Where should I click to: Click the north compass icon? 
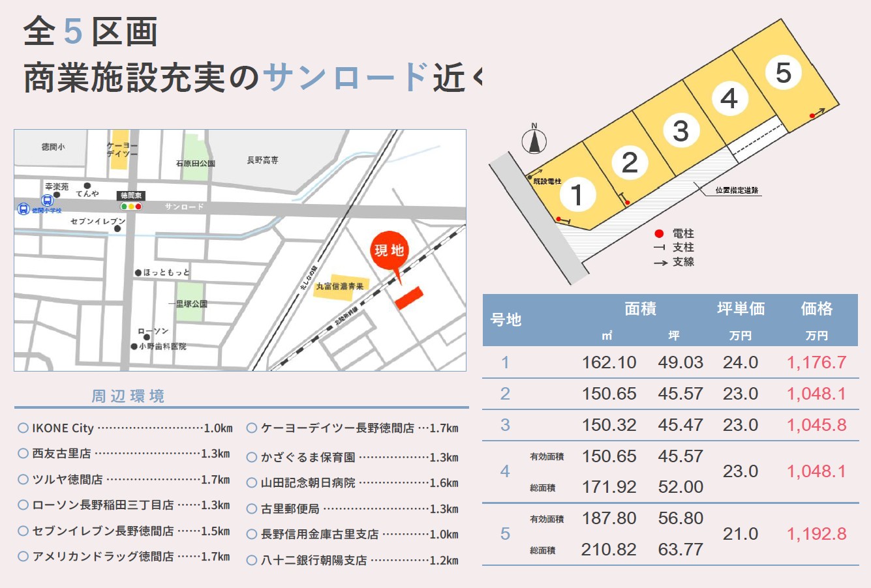pyautogui.click(x=534, y=140)
